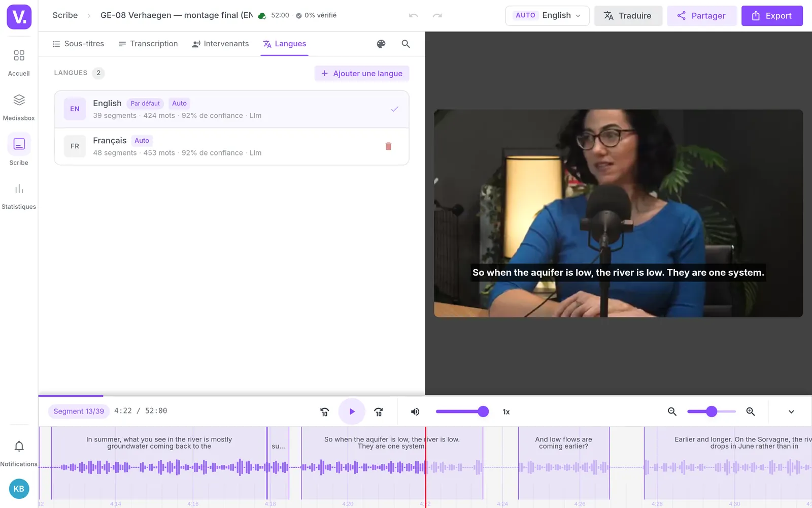Select the Français language row
Viewport: 812px width, 508px height.
[x=231, y=146]
